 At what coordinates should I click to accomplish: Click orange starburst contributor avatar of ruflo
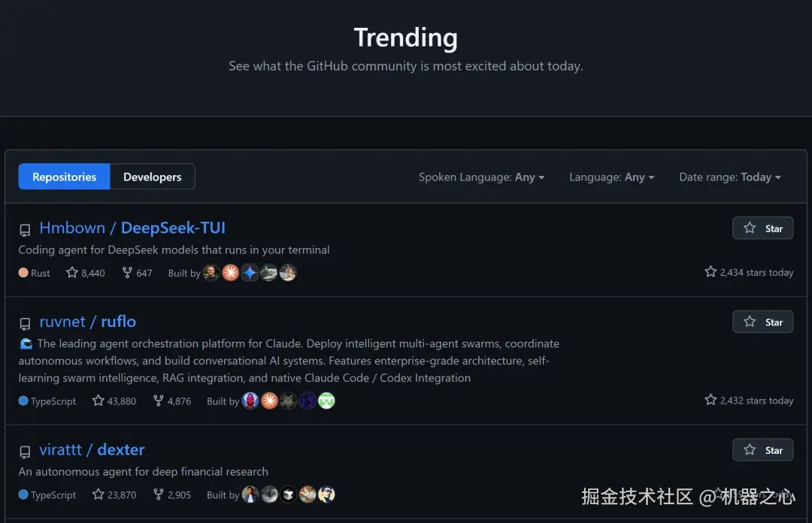click(269, 401)
